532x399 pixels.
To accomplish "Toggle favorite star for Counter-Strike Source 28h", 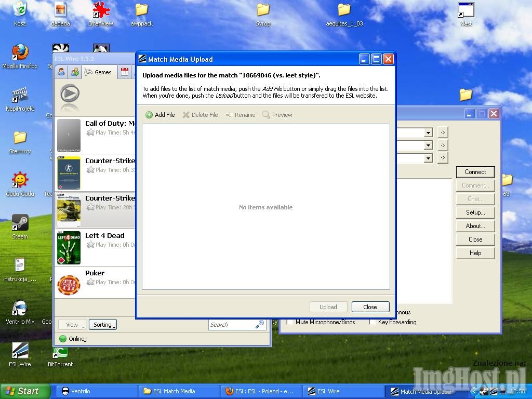I will coord(90,207).
